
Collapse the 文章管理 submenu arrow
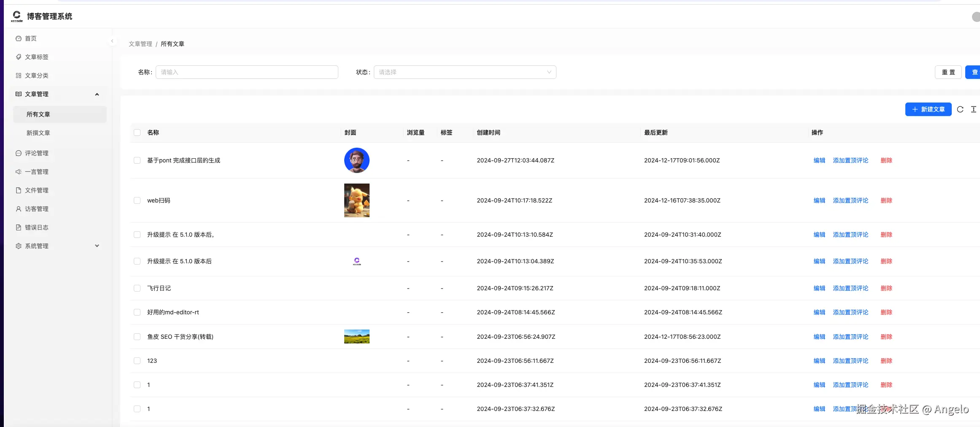[97, 94]
